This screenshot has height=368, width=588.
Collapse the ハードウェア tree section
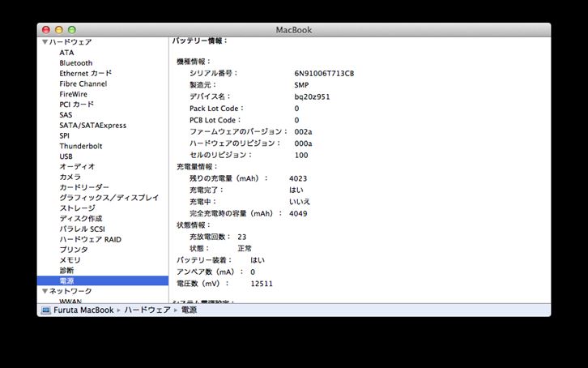(45, 42)
